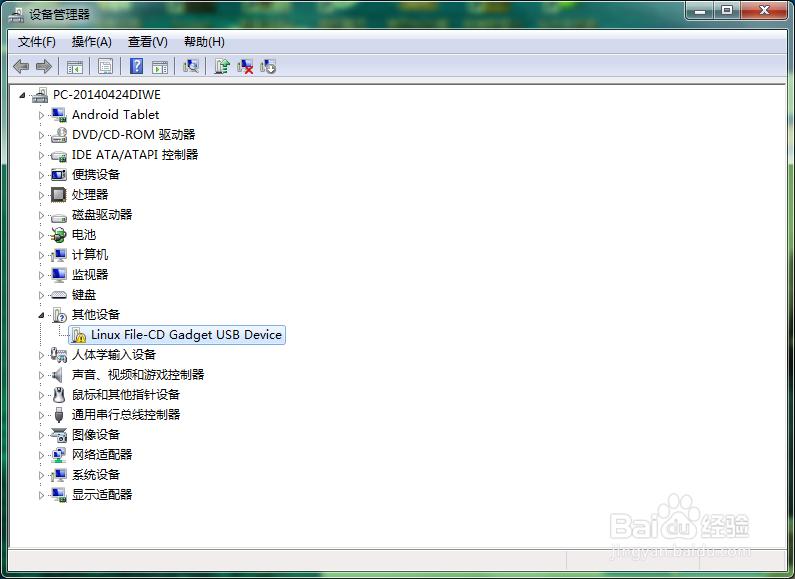Click the PC-20140424DIWE computer icon
The width and height of the screenshot is (795, 579).
pos(40,95)
